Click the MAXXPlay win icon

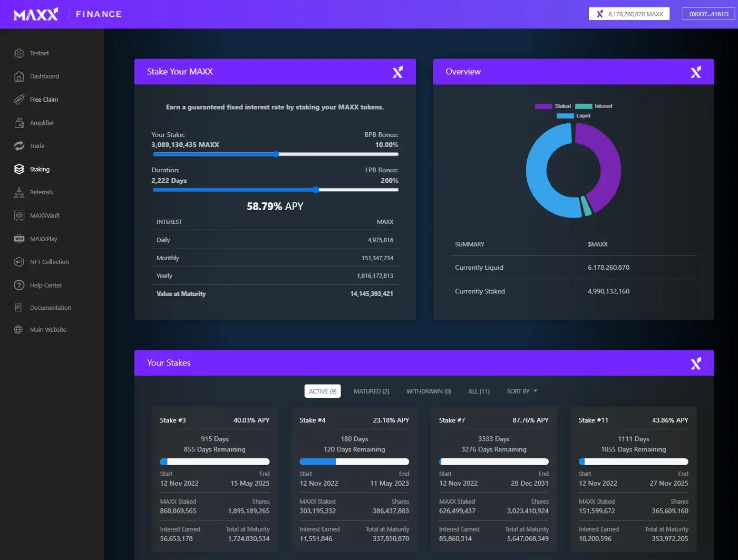point(19,239)
